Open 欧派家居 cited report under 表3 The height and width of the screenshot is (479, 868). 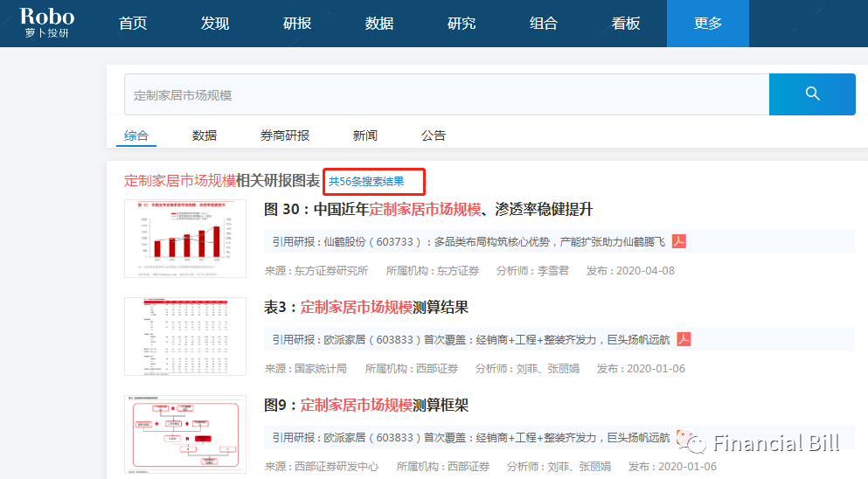pyautogui.click(x=471, y=340)
